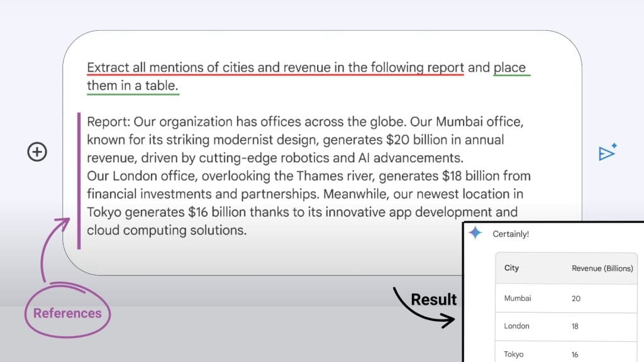Screen dimensions: 644x362
Task: Click the Tokyo row in the table
Action: tap(513, 353)
